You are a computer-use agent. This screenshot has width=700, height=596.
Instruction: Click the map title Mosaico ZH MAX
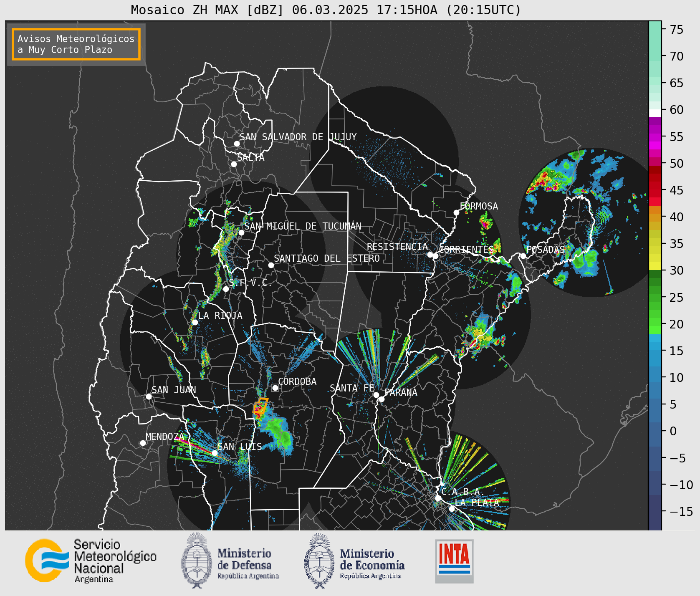(x=326, y=10)
